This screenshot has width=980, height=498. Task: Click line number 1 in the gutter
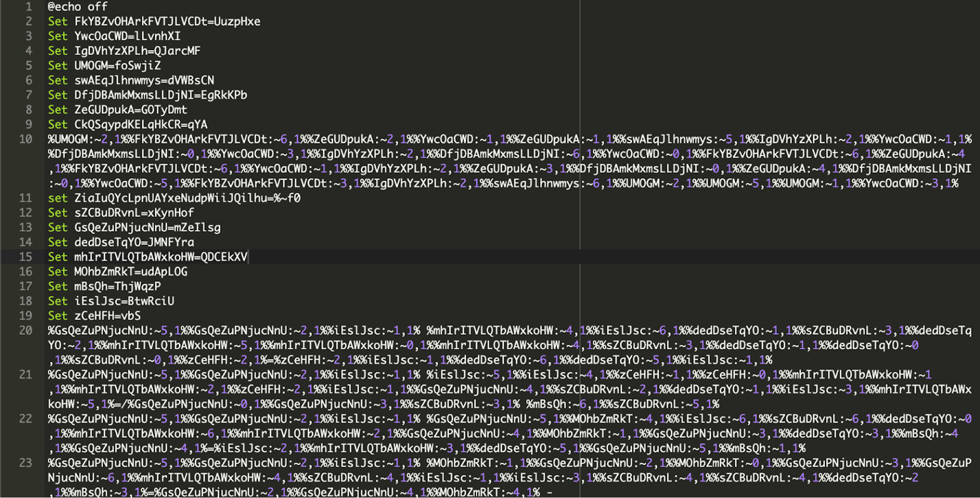click(29, 7)
